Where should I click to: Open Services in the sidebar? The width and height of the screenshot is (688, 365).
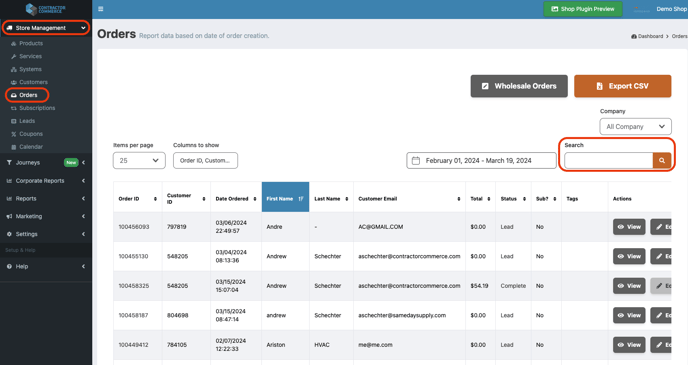point(30,56)
